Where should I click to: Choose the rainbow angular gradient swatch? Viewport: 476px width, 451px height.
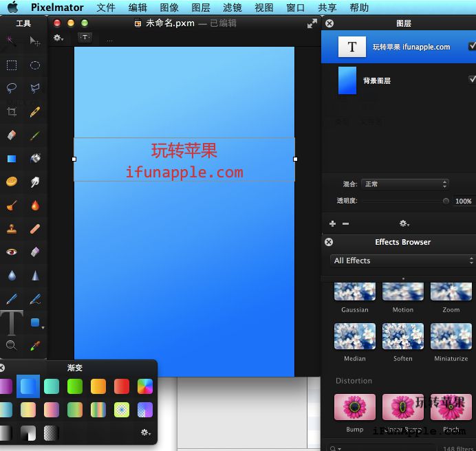click(x=145, y=386)
